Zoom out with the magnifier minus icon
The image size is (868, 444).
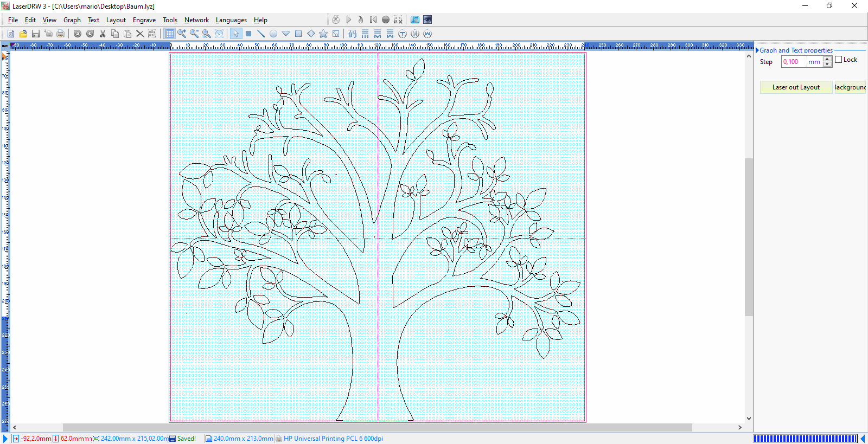click(x=194, y=34)
